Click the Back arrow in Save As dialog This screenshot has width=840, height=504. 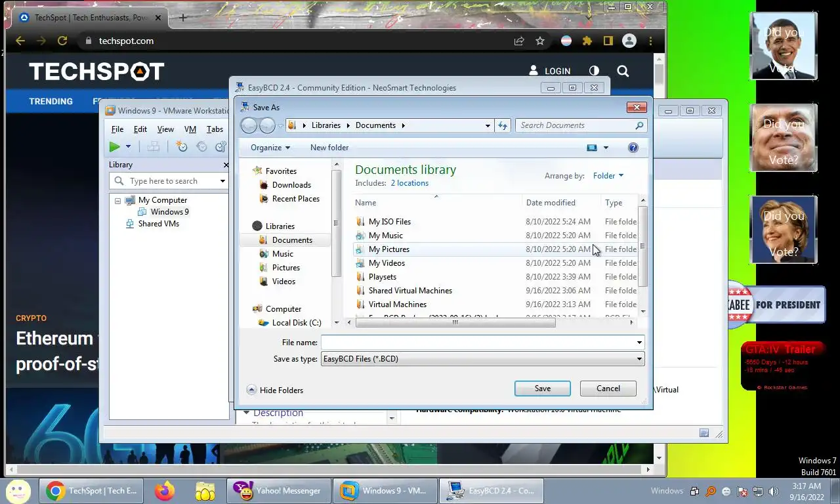[x=249, y=125]
